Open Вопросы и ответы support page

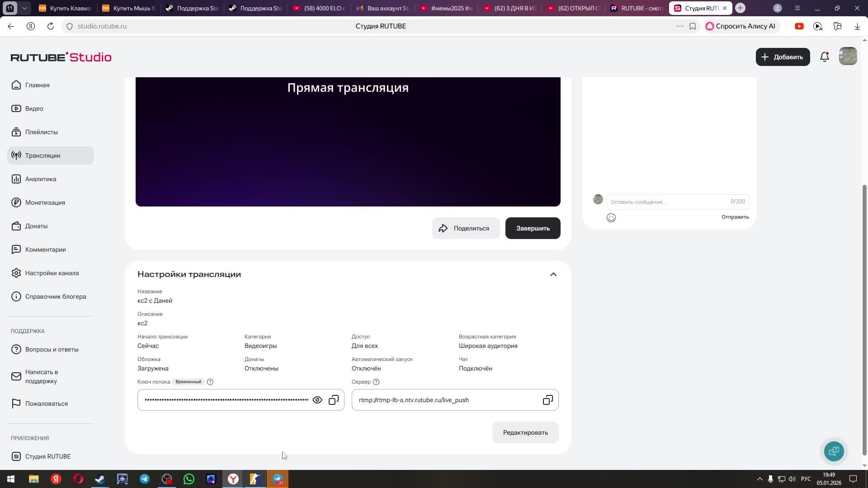[x=51, y=349]
